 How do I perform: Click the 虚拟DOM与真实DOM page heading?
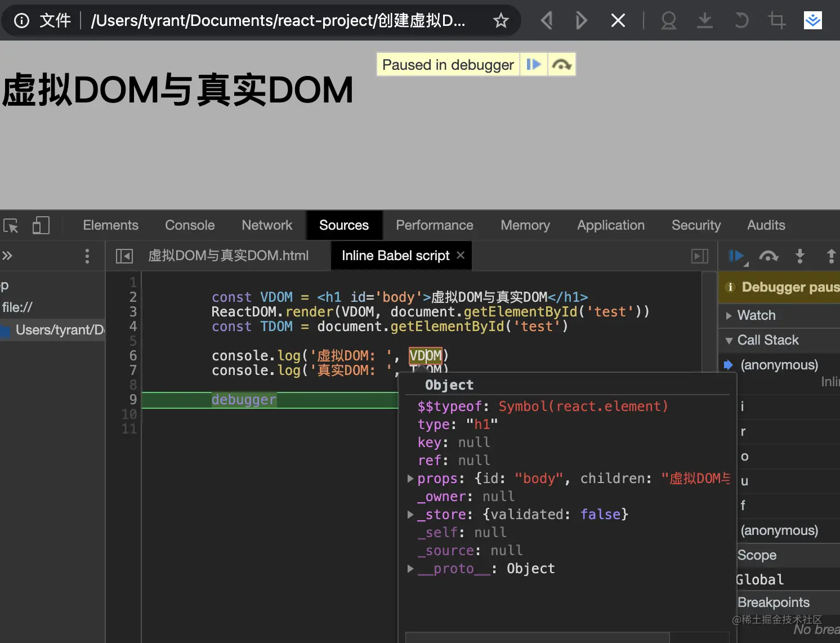(x=178, y=90)
